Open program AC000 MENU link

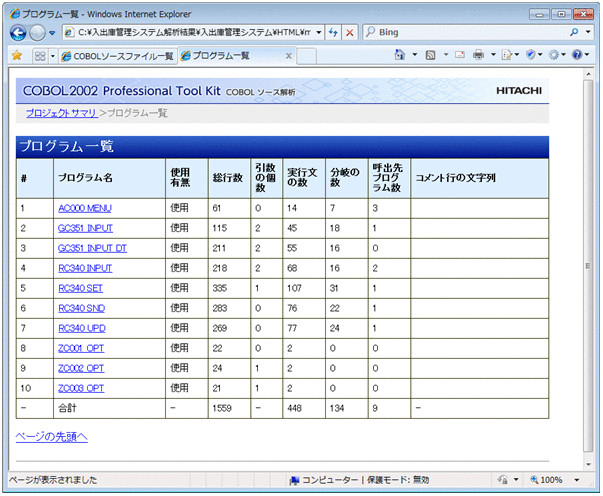point(85,208)
